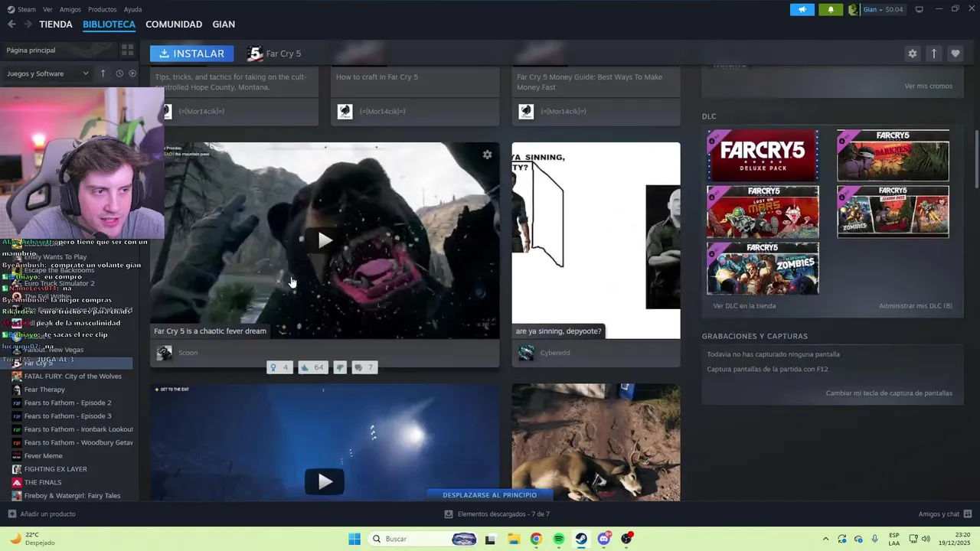This screenshot has height=551, width=980.
Task: Add Far Cry 5 to favorites with the heart icon
Action: [x=955, y=54]
